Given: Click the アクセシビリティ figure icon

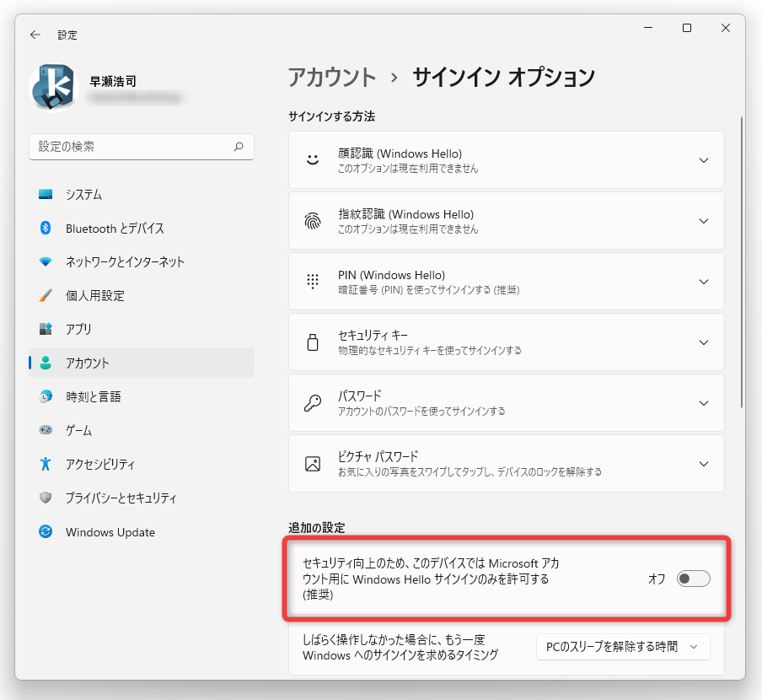Looking at the screenshot, I should click(46, 464).
